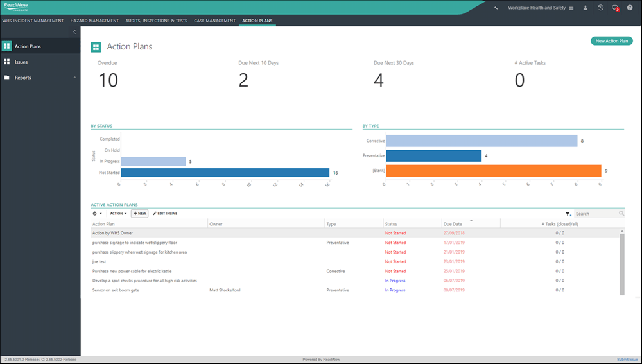Select Purchase new power cable row
The width and height of the screenshot is (642, 364).
(355, 271)
